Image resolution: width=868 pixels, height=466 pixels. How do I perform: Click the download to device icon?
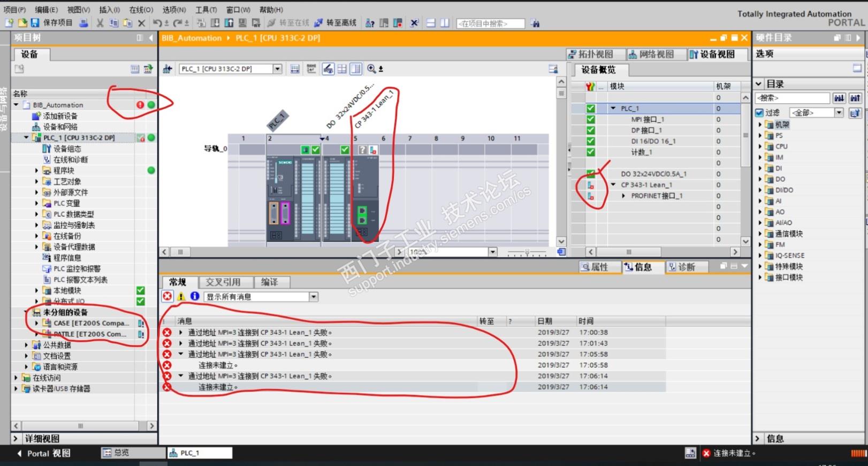[215, 23]
